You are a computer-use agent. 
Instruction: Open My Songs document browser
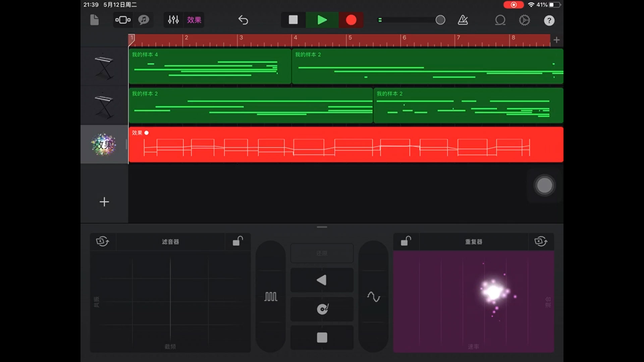(95, 20)
